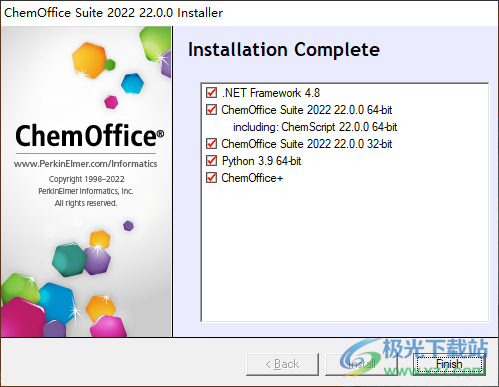
Task: Click the installer window title bar
Action: [249, 13]
